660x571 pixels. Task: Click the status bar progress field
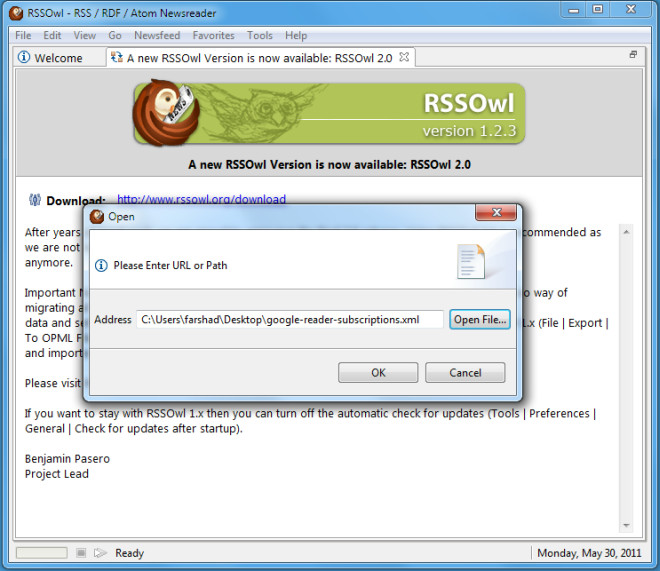(42, 552)
